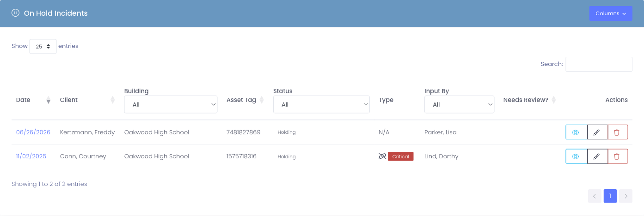Click asset tag 1575718316
This screenshot has height=216, width=644.
click(x=242, y=156)
